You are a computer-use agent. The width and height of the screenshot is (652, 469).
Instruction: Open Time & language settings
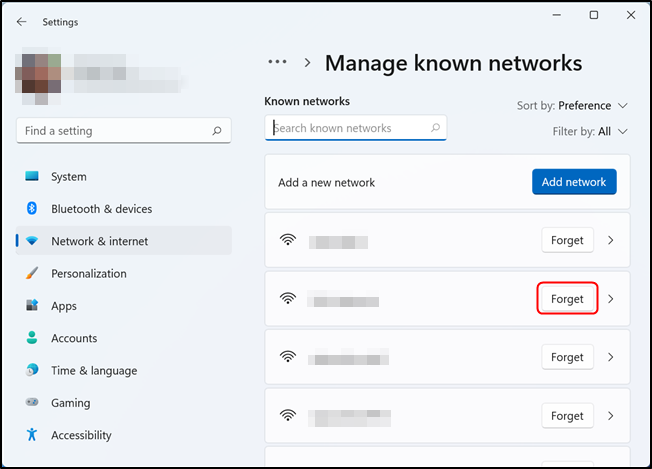(x=123, y=370)
